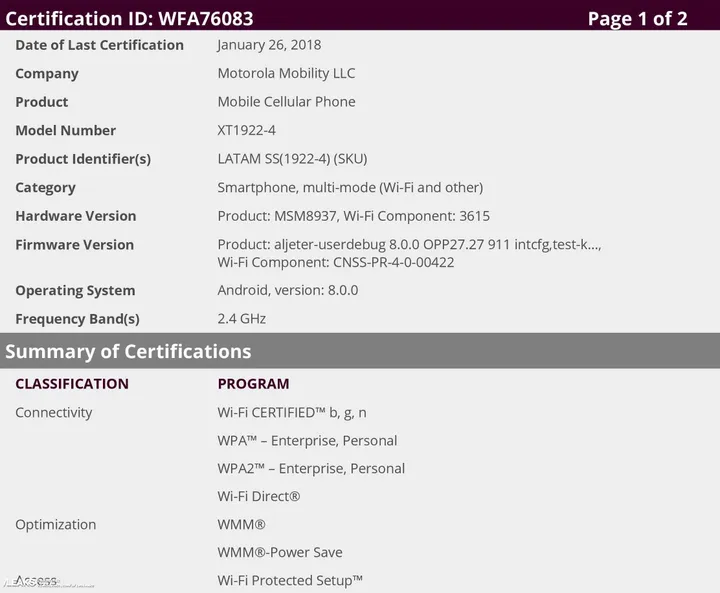Select the Wi-Fi CERTIFIED b, g, n entry
Image resolution: width=720 pixels, height=593 pixels.
tap(292, 412)
